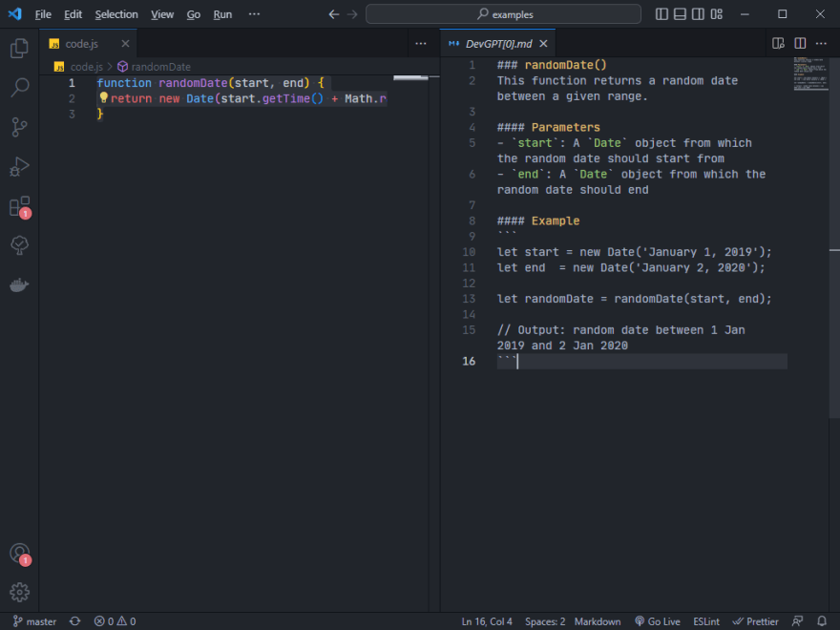Open the Extensions view with badge
The height and width of the screenshot is (630, 840).
pyautogui.click(x=19, y=207)
